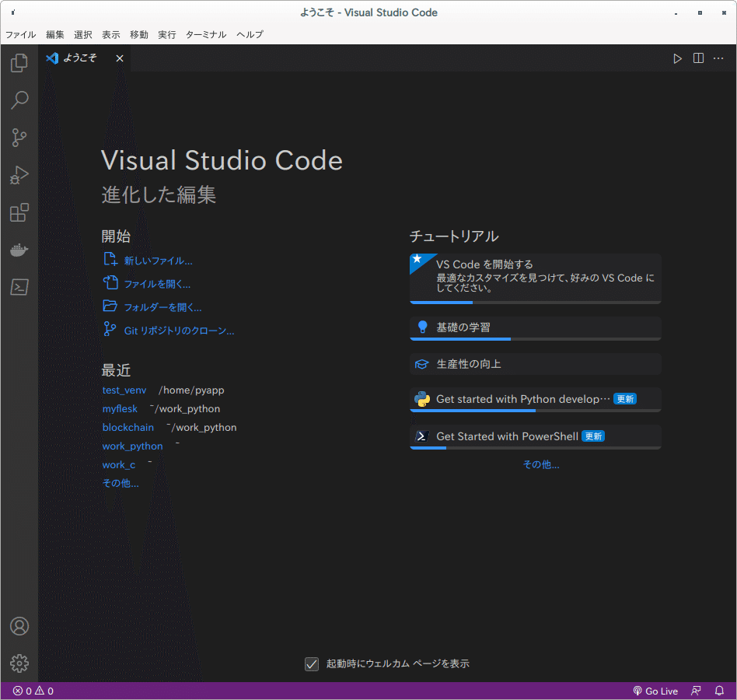Click the folder icon beside フォルダーを開く
The height and width of the screenshot is (700, 737).
coord(110,306)
